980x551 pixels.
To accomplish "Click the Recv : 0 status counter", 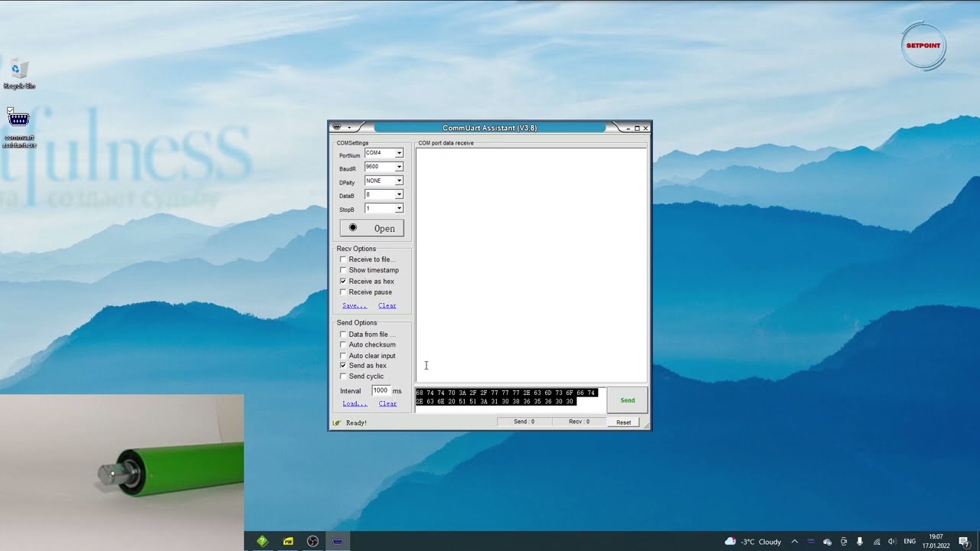I will pos(579,422).
